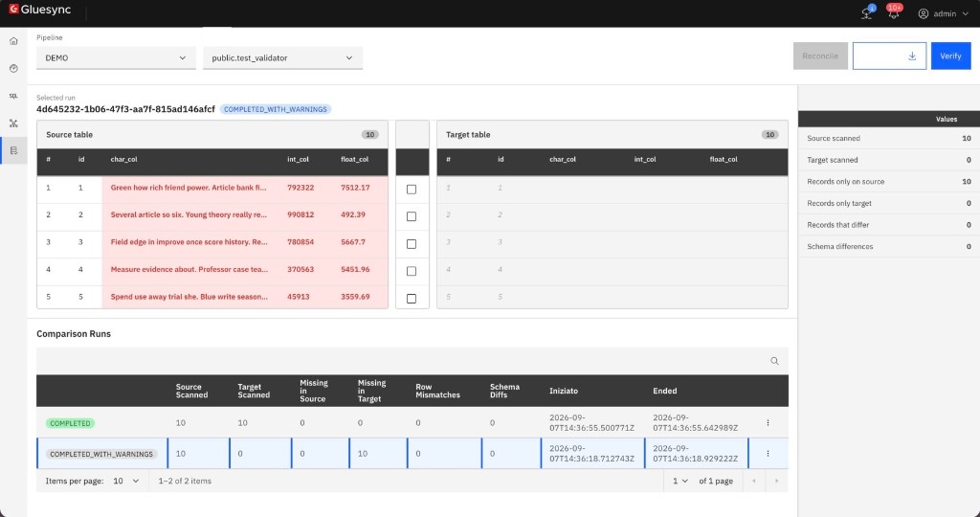980x517 pixels.
Task: Sort by Schema Diffs header
Action: (504, 391)
